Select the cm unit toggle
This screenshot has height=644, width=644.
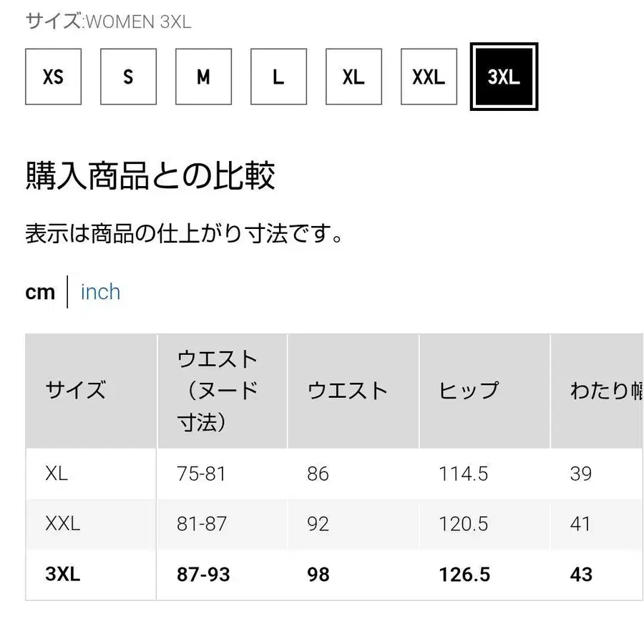point(40,292)
